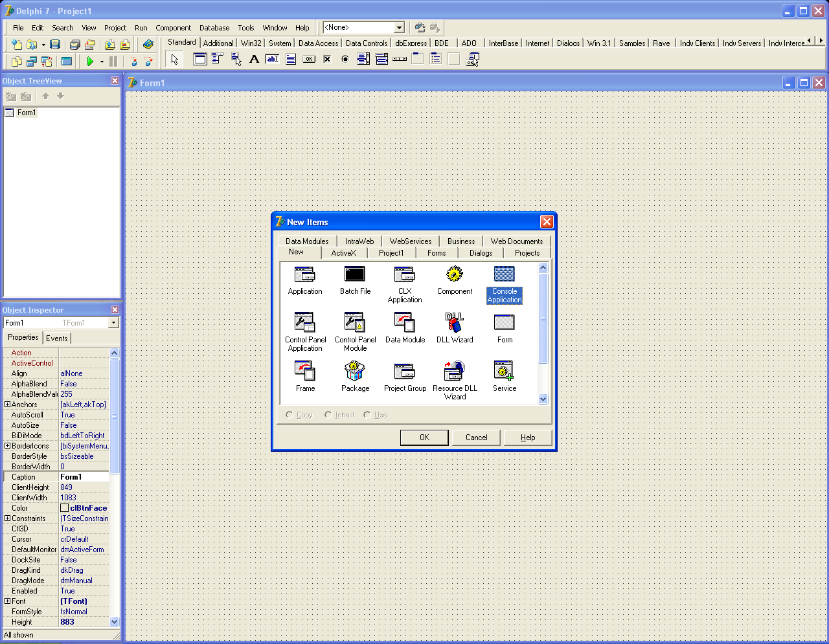Image resolution: width=829 pixels, height=644 pixels.
Task: Select the Memo component in palette
Action: click(291, 59)
